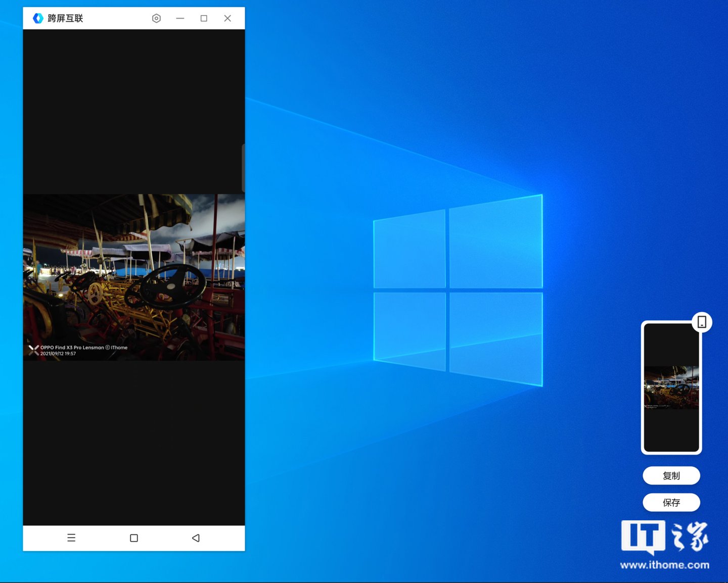Click the 跨屏互联 window title text
728x583 pixels.
coord(65,18)
